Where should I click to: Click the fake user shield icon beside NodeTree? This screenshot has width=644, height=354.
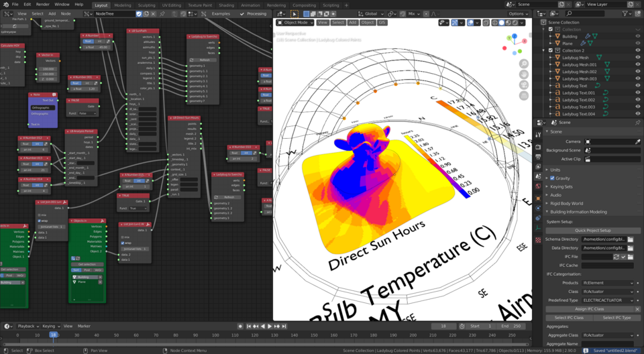(139, 13)
